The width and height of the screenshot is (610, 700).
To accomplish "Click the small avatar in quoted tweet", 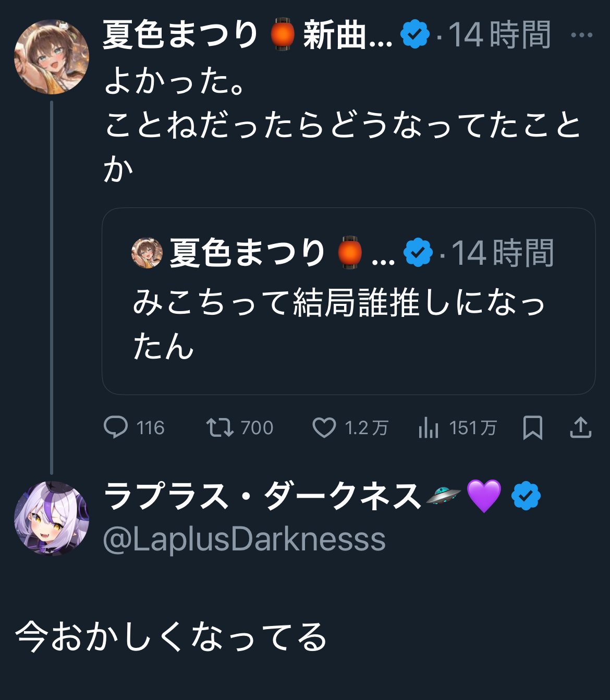I will (147, 253).
